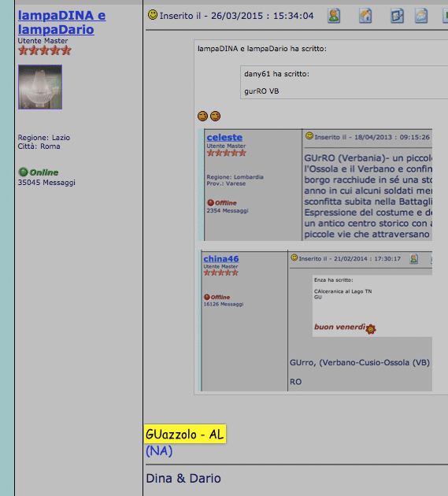Click the send email envelope icon

[421, 16]
